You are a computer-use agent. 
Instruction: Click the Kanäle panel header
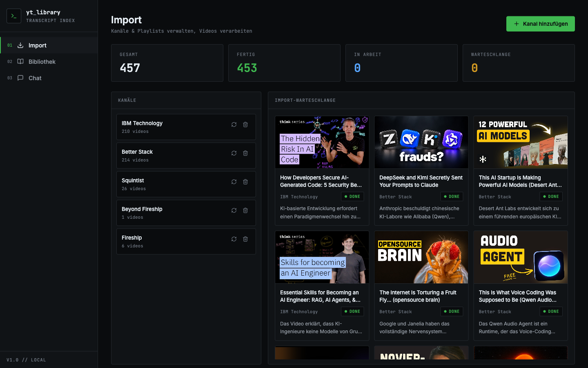tap(186, 100)
